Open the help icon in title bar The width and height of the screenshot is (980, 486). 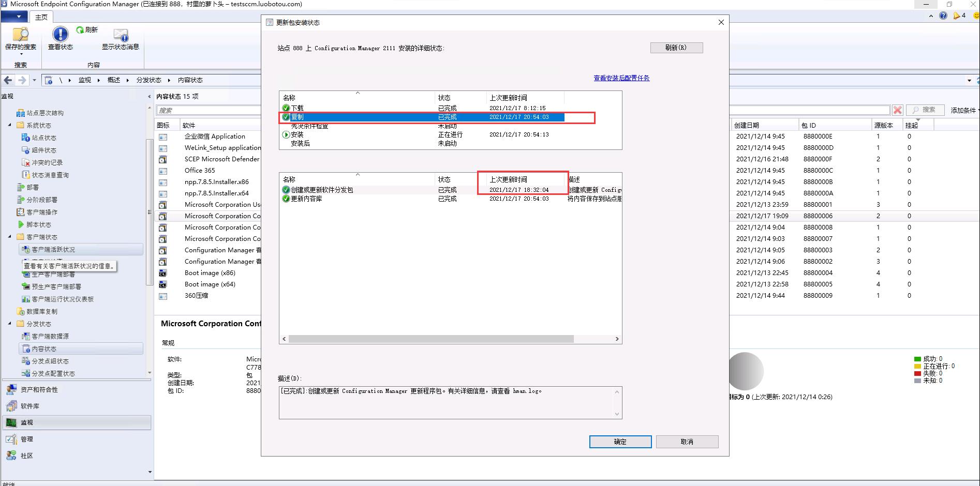pos(943,16)
